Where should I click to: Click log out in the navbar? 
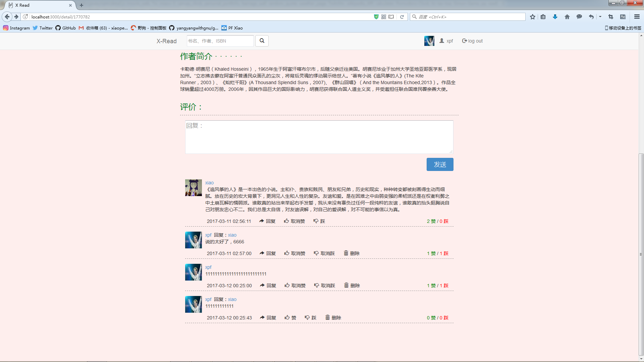tap(472, 41)
